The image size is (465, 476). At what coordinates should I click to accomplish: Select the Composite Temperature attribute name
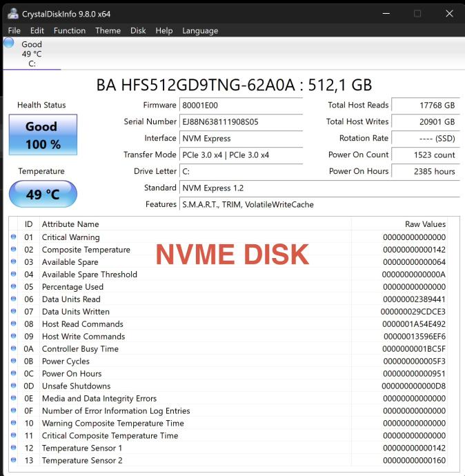coord(86,250)
